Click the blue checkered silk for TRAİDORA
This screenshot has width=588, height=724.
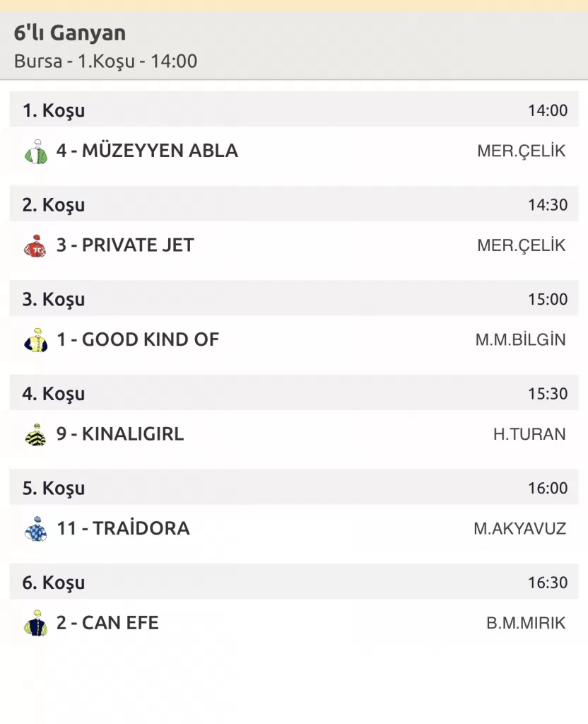click(35, 529)
